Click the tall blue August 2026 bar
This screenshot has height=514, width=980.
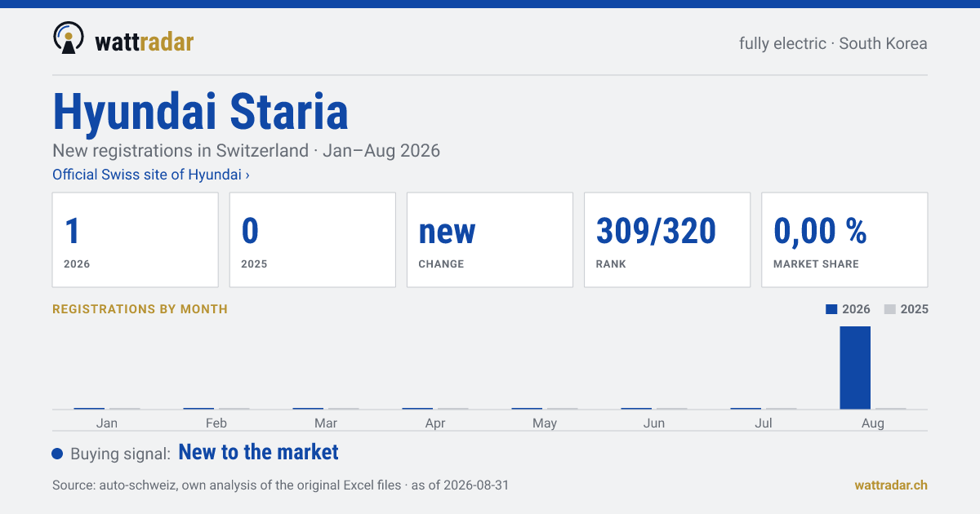tap(855, 367)
